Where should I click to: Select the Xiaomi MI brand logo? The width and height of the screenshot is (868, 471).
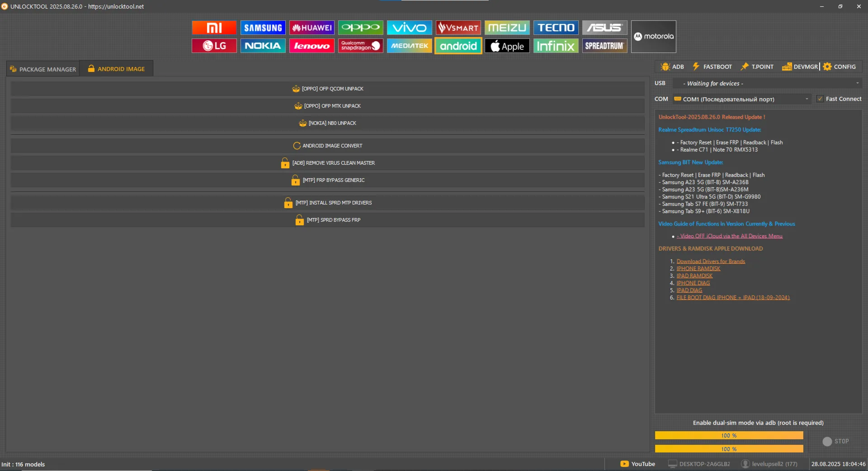214,28
